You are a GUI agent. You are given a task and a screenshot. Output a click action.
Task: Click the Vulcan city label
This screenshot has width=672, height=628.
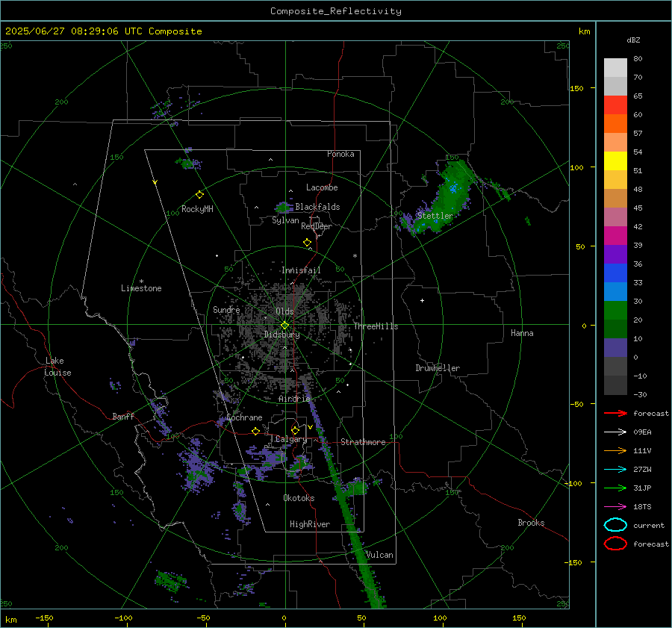(x=379, y=555)
